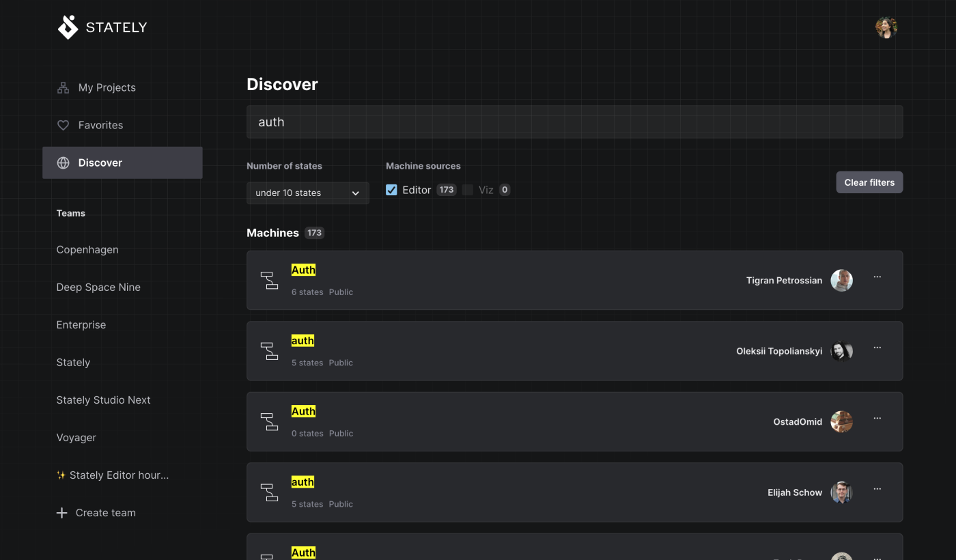The width and height of the screenshot is (956, 560).
Task: Open the Stately Studio Next team
Action: point(103,400)
